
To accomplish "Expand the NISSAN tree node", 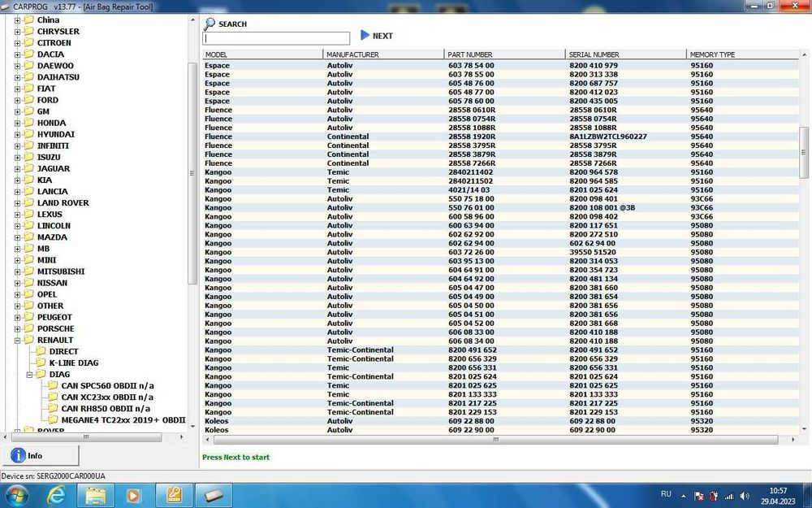I will click(x=17, y=283).
